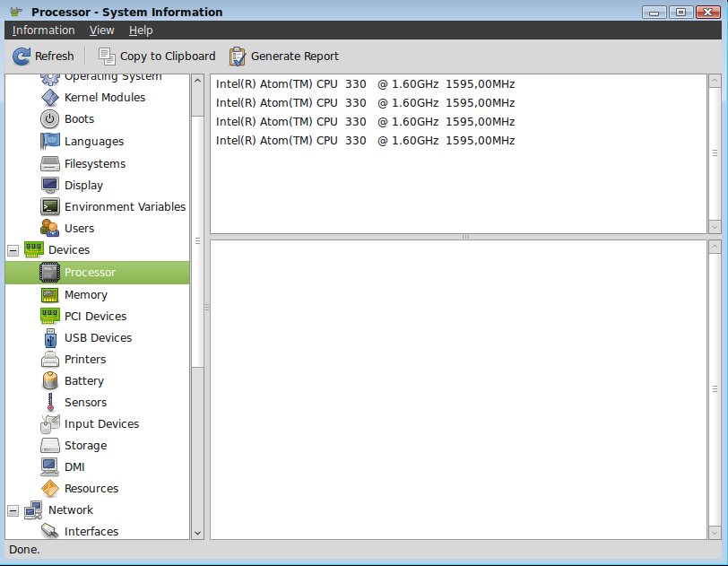The height and width of the screenshot is (566, 728).
Task: Click the Processor chip icon
Action: point(49,273)
